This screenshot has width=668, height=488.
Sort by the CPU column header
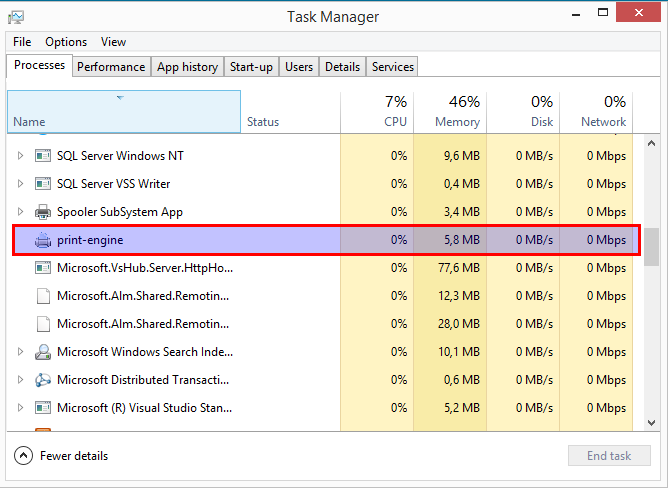click(377, 112)
